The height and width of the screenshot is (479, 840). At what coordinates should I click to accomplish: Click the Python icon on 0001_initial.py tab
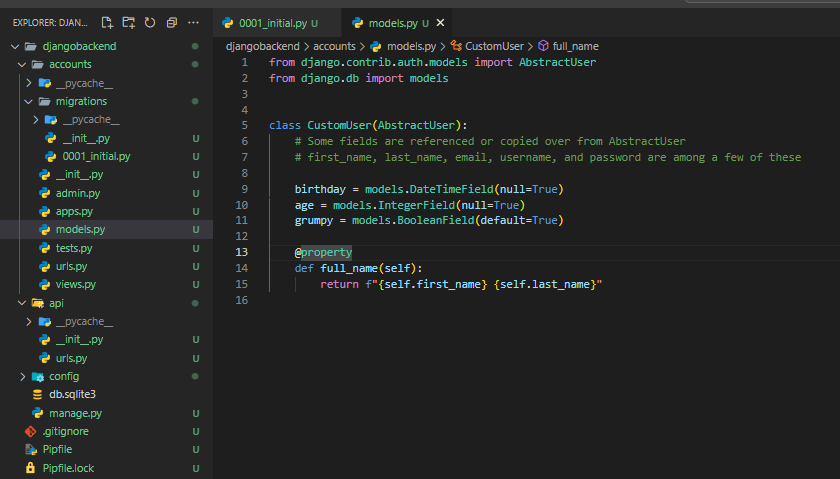click(229, 22)
